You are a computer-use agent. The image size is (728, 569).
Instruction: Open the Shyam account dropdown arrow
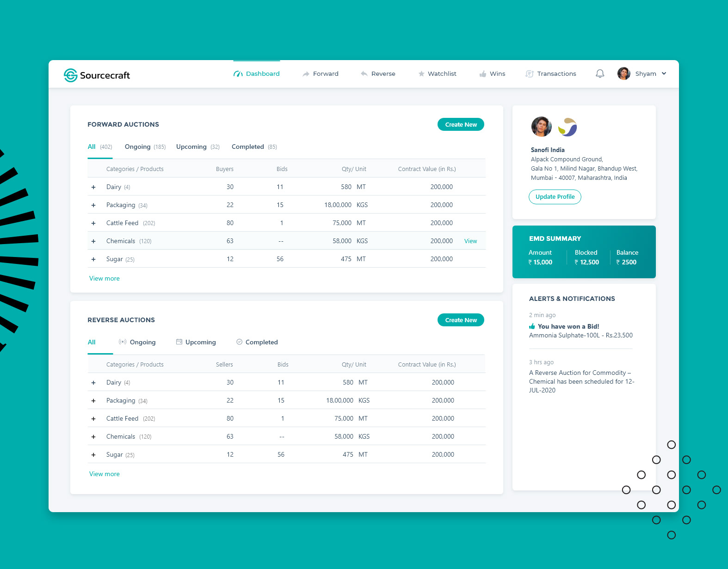tap(664, 73)
